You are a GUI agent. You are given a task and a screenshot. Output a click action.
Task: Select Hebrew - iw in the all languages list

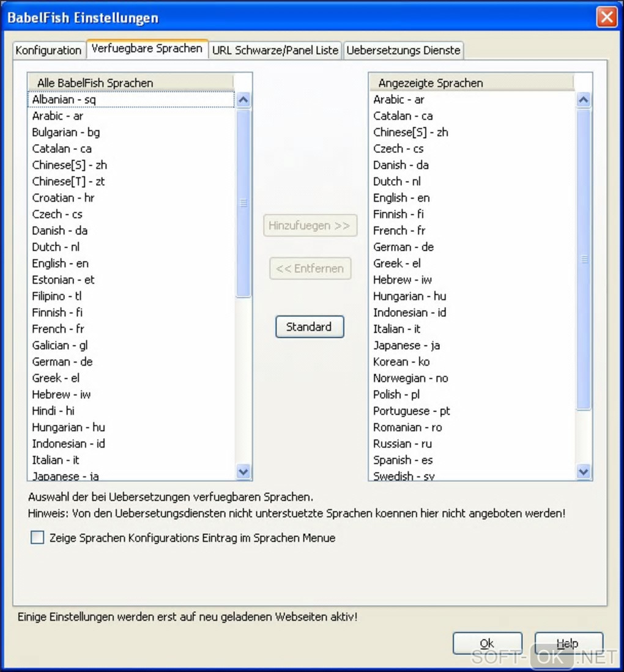coord(132,394)
